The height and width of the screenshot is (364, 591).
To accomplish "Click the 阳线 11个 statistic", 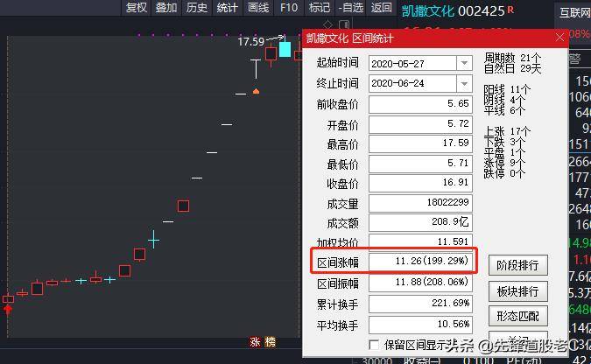I will [x=507, y=89].
